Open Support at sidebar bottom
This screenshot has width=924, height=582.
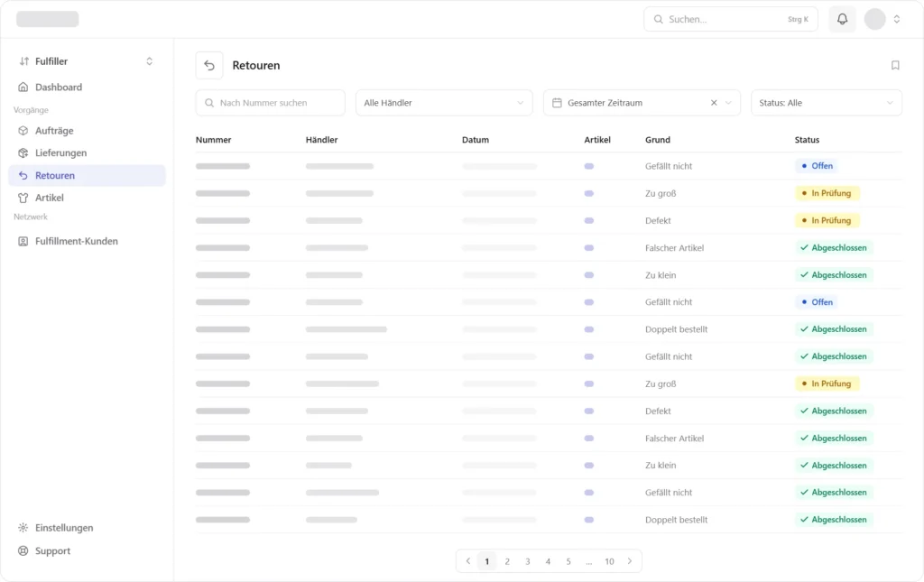click(87, 550)
